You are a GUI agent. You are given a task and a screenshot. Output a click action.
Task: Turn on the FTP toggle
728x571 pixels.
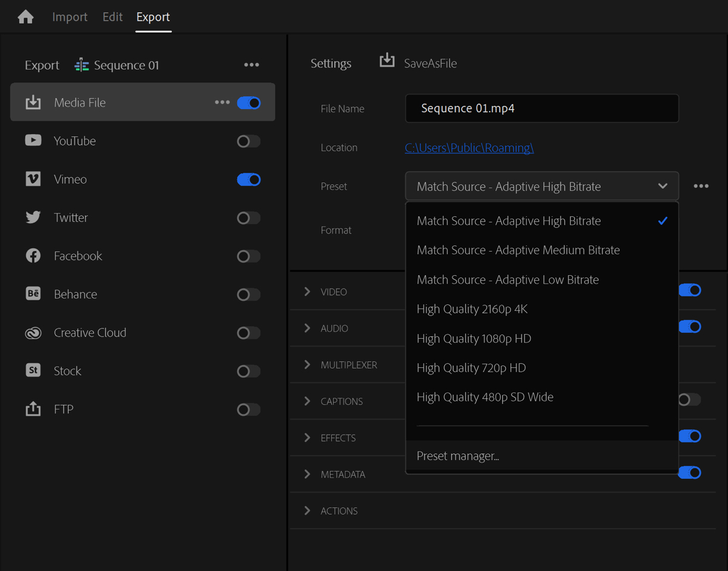248,410
